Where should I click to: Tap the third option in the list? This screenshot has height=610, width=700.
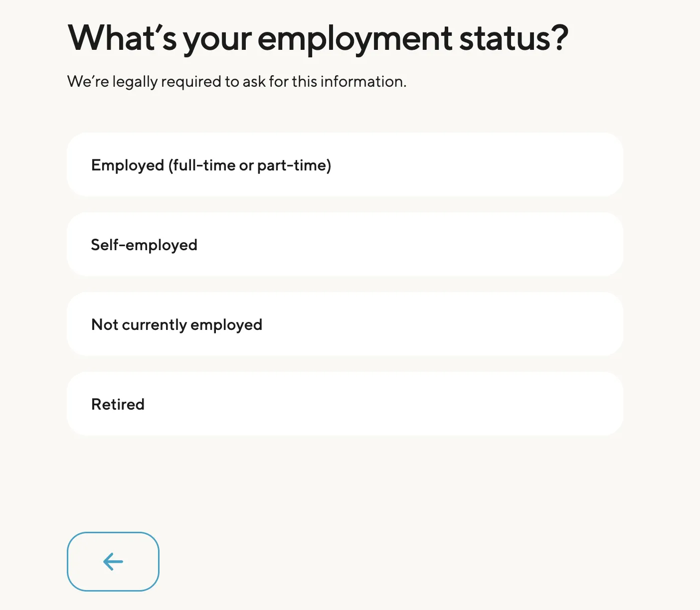[x=345, y=324]
